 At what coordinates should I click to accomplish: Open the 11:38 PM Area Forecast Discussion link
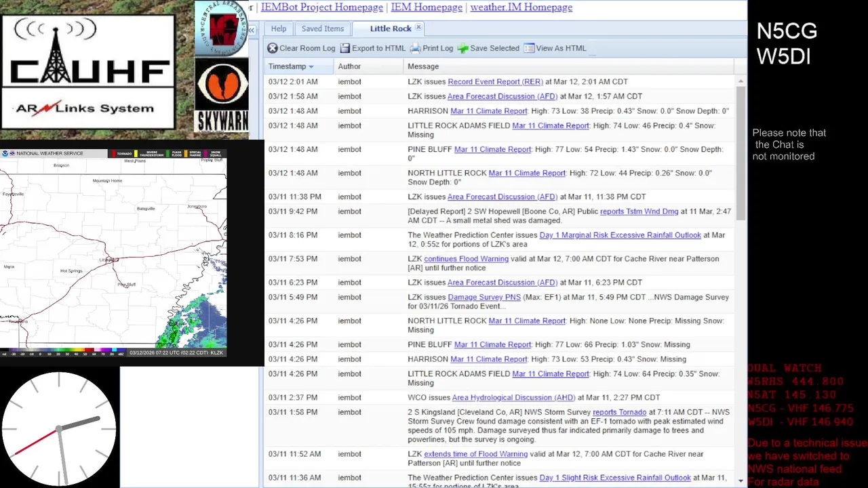coord(502,197)
